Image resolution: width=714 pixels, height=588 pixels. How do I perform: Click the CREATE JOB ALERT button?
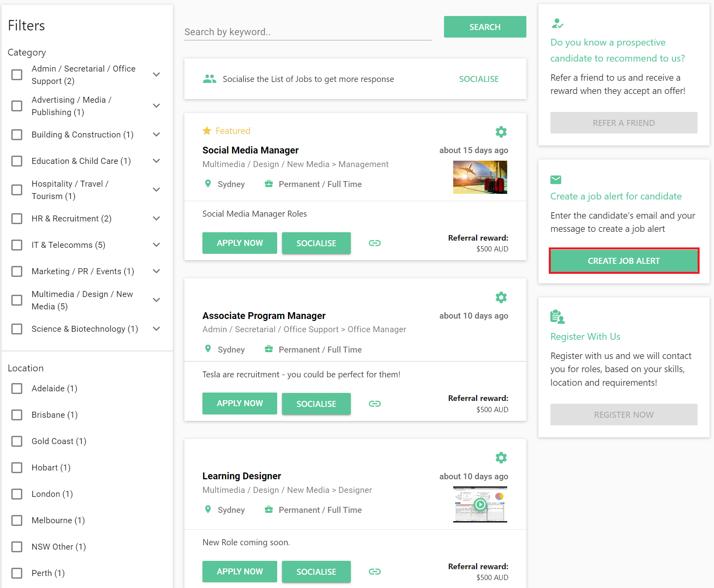coord(624,261)
